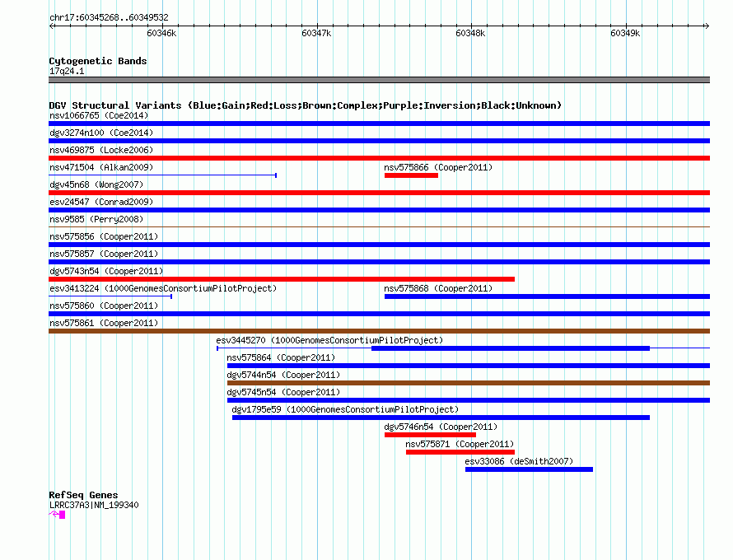Click the red bar under nsv575871
This screenshot has width=733, height=560.
460,452
